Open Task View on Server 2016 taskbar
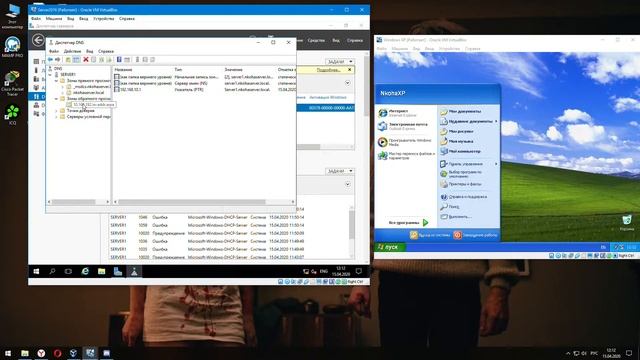The width and height of the screenshot is (640, 360). tap(68, 271)
